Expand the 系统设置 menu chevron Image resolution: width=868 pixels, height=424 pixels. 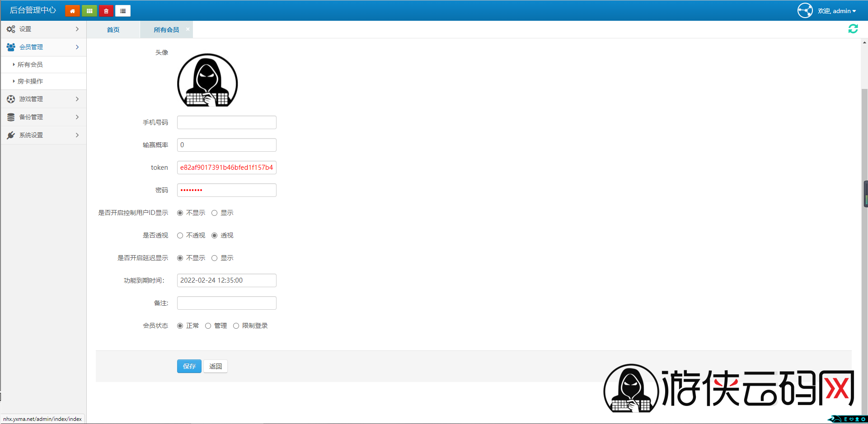(77, 135)
